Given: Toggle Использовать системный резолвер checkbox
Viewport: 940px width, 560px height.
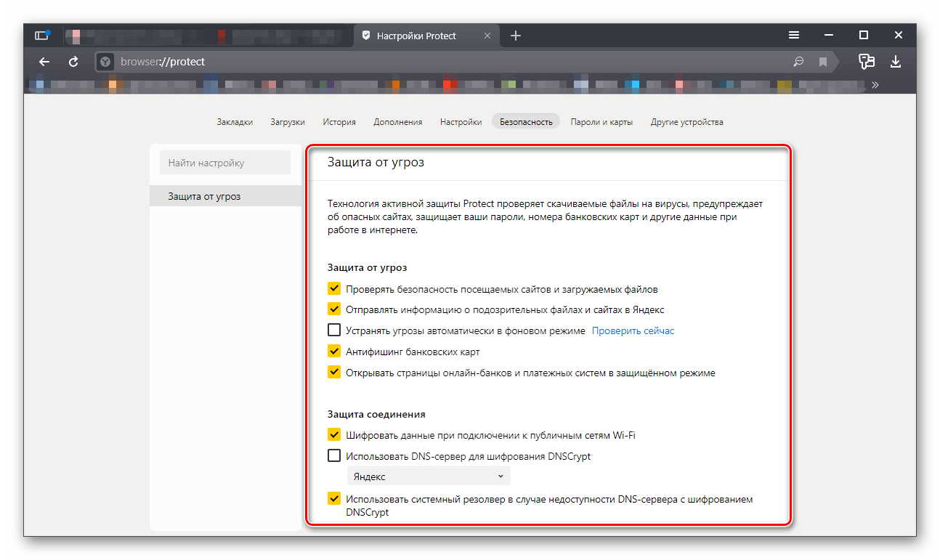Looking at the screenshot, I should [x=334, y=498].
